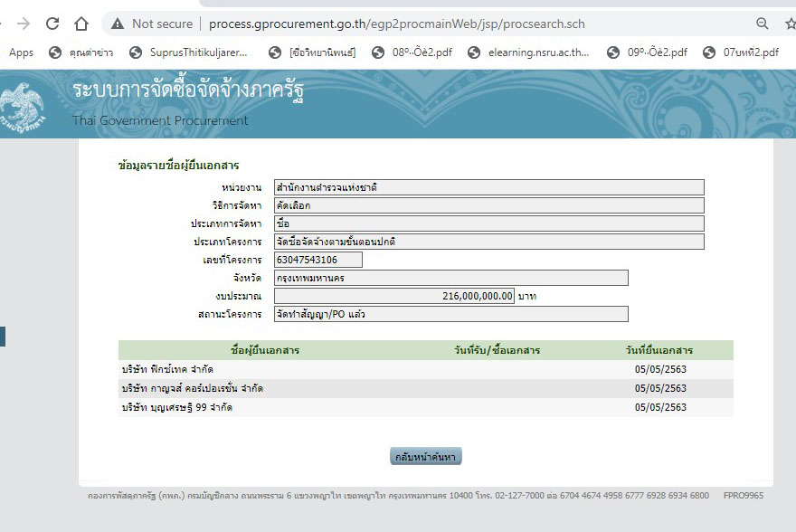Click the ชื่อผู้ยื่นเอกสาร column header
Viewport: 796px width, 532px height.
click(265, 350)
